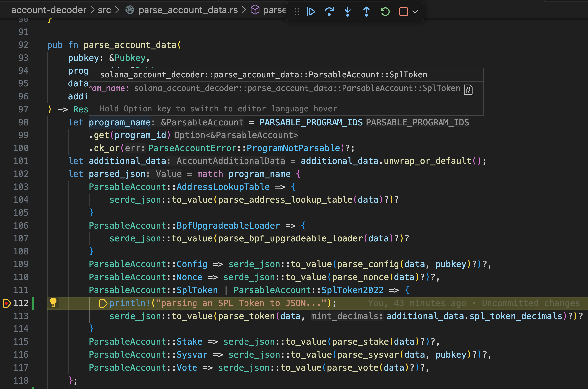Click unwrap_or_default on line 101
Viewport: 588px width, 389px height.
(x=428, y=161)
